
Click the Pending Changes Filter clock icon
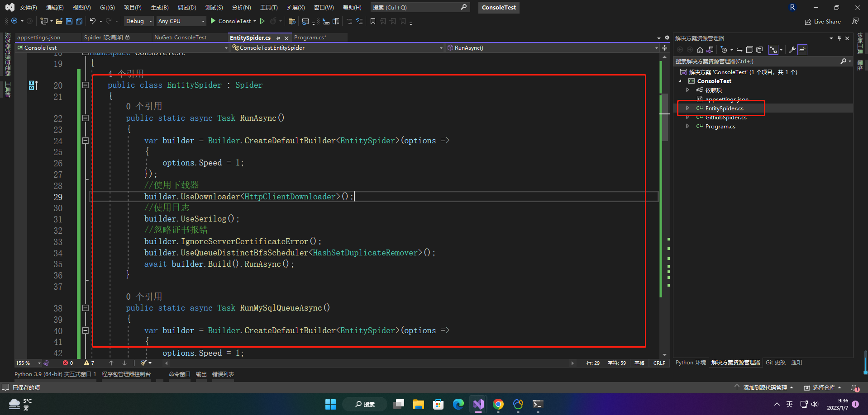724,50
